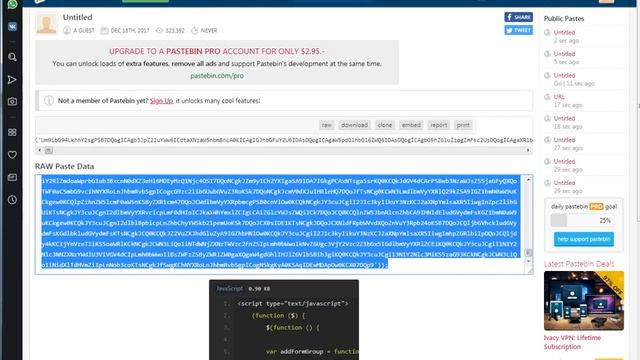
Task: Click 'UPGRADE TO A PASTEBIN PRO ACCOUNT' banner text
Action: point(217,51)
